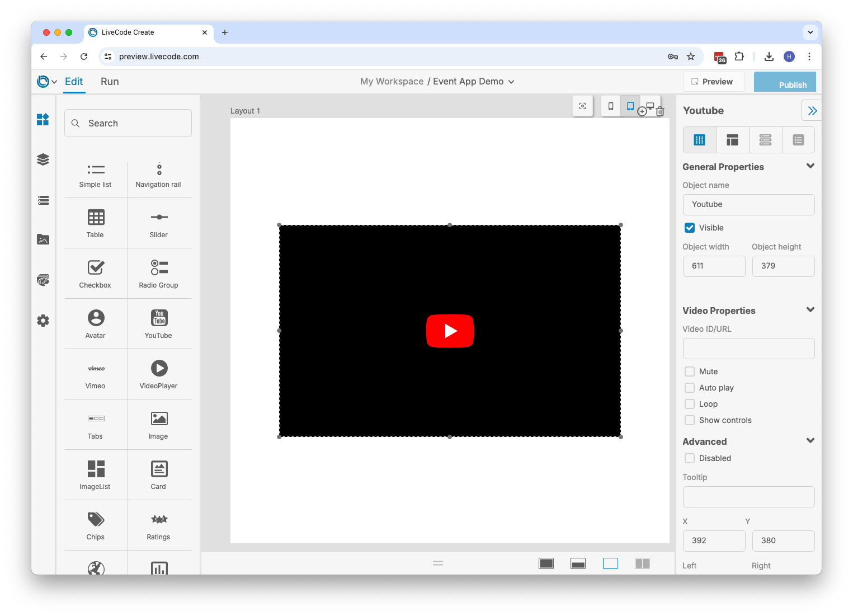Image resolution: width=853 pixels, height=616 pixels.
Task: Add the Chips widget
Action: [96, 525]
